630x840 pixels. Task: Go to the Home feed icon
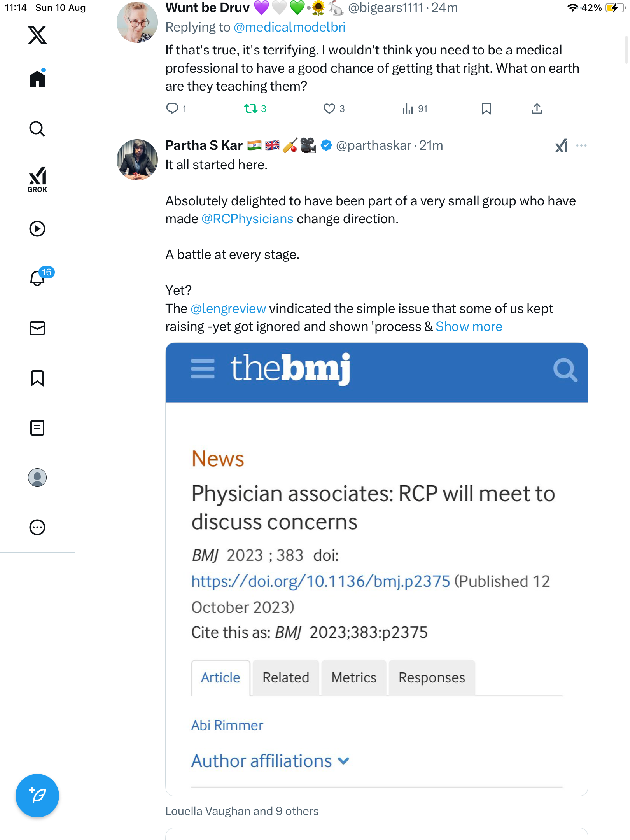coord(37,78)
